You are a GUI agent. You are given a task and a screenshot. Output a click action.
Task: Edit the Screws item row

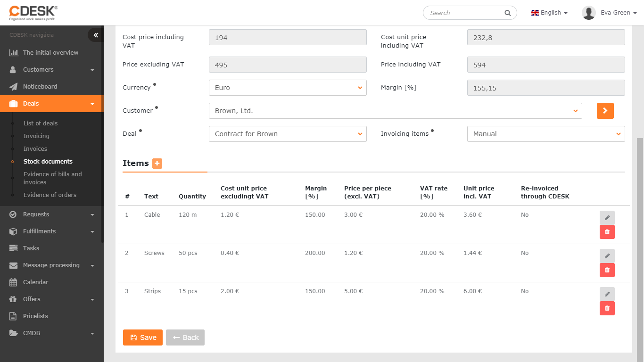click(607, 255)
